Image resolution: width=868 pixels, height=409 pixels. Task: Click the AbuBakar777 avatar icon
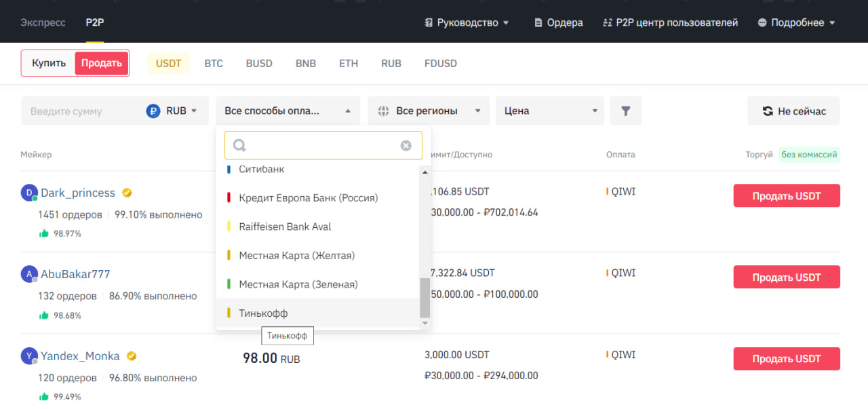(28, 275)
